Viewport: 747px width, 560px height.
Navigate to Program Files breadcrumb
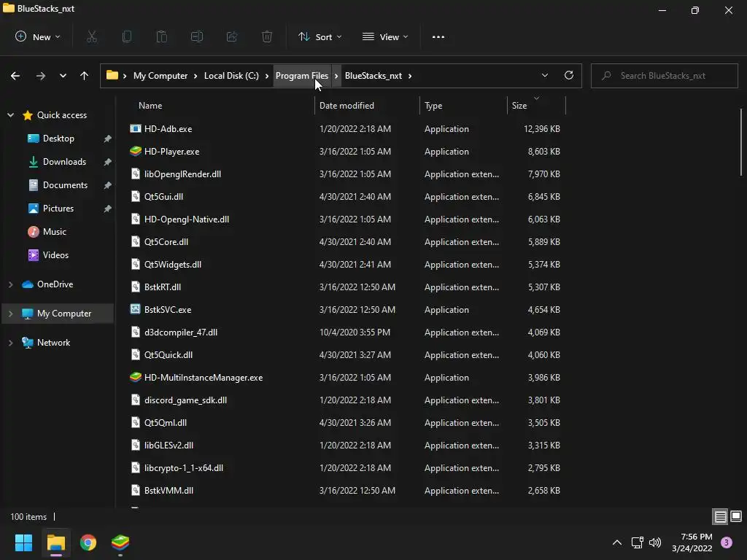pos(302,76)
